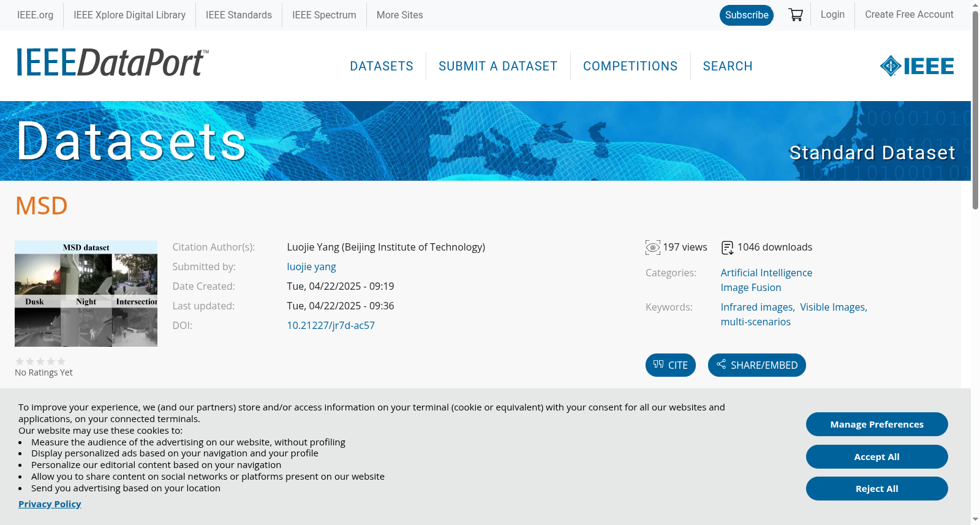The height and width of the screenshot is (525, 980).
Task: Click the views eye icon
Action: [653, 247]
